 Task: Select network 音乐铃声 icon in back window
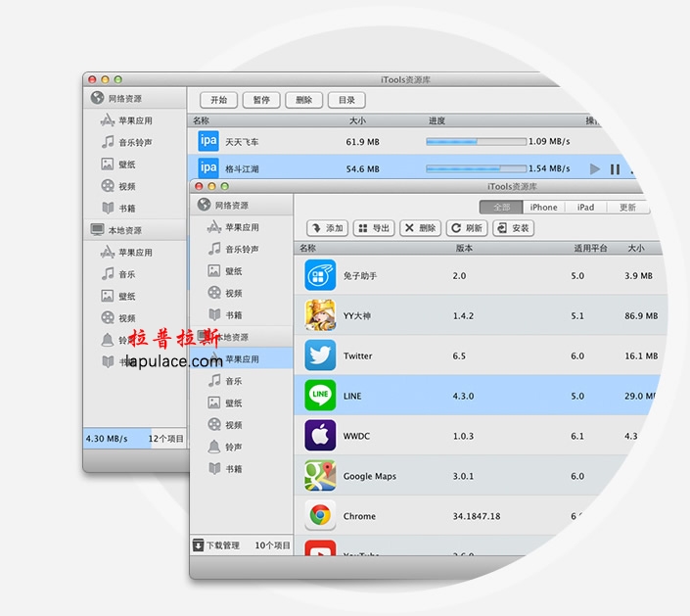tap(108, 142)
